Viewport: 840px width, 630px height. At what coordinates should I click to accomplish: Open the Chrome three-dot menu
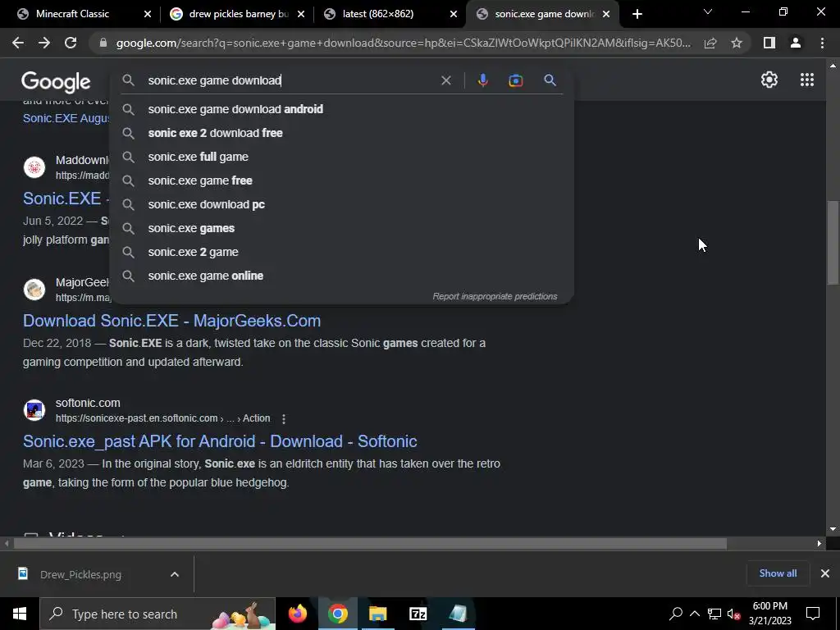click(x=822, y=43)
